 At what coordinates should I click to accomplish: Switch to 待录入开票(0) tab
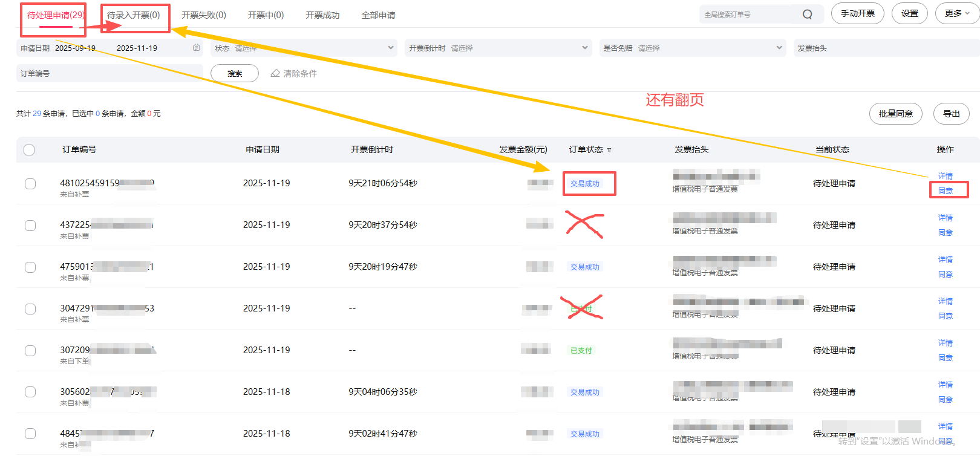pos(134,15)
